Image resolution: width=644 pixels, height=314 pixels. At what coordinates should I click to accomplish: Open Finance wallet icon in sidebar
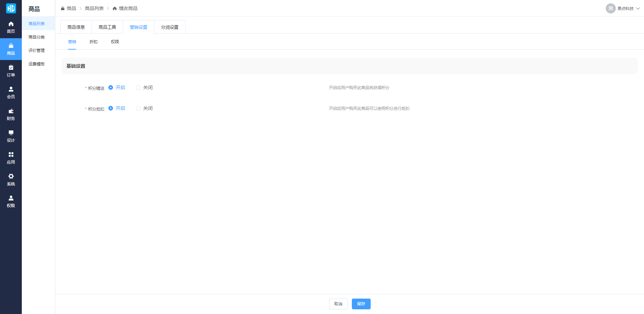tap(11, 111)
